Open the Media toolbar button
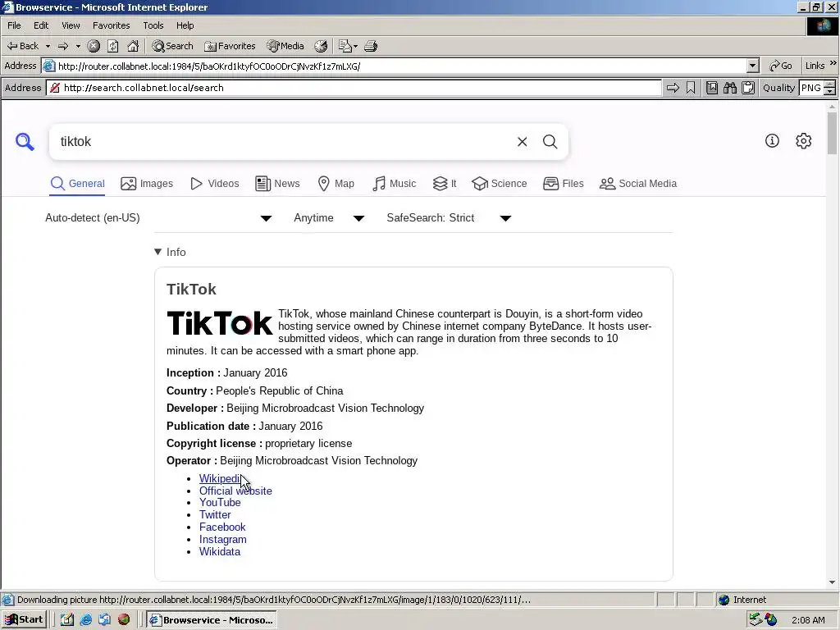This screenshot has width=840, height=630. 285,46
